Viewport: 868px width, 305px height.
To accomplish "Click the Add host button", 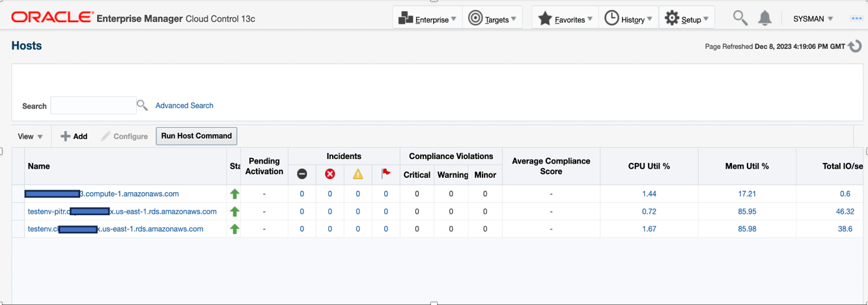I will [x=74, y=136].
